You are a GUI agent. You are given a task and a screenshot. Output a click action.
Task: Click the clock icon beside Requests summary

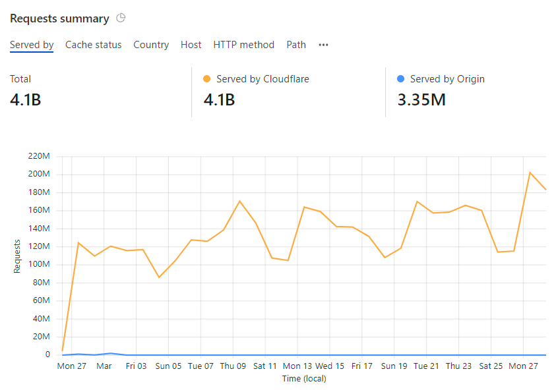(121, 18)
